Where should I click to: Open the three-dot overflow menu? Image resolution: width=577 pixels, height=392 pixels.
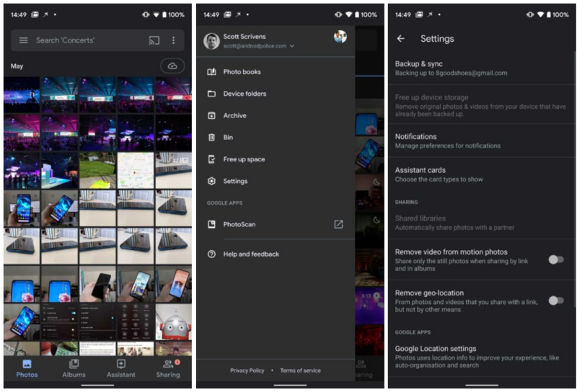173,40
